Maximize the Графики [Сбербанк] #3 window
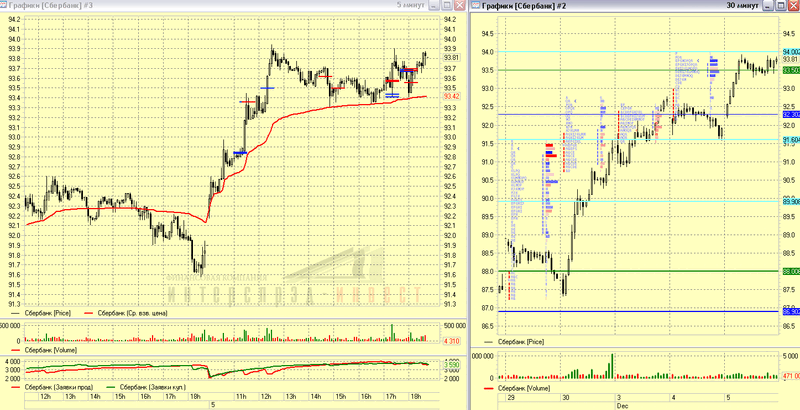 pyautogui.click(x=446, y=6)
